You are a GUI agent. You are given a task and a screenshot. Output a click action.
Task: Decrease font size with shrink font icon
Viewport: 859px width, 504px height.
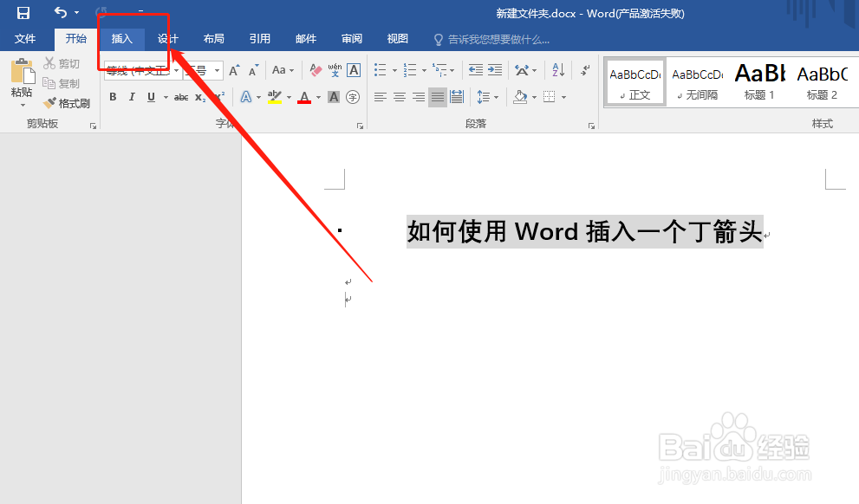click(253, 71)
